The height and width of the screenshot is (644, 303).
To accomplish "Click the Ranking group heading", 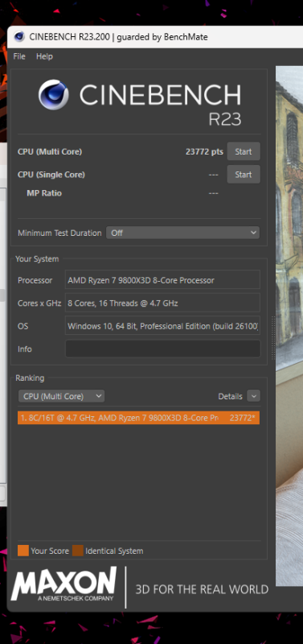I will click(x=30, y=378).
